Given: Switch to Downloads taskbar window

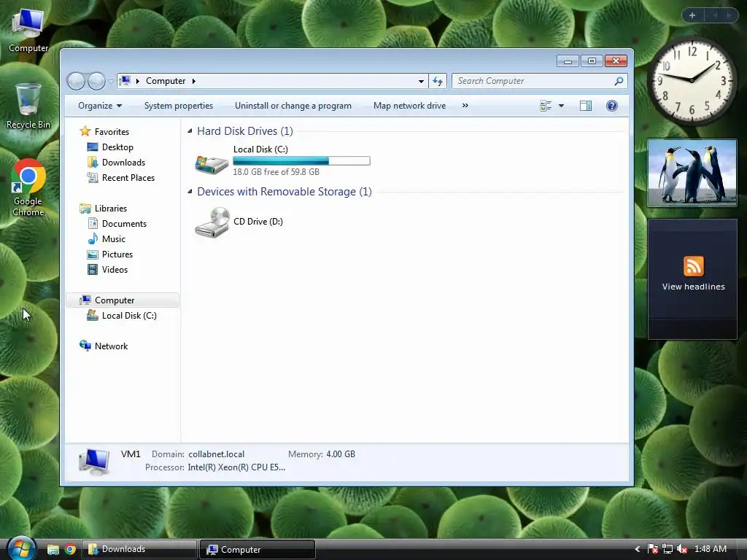Looking at the screenshot, I should (x=139, y=550).
